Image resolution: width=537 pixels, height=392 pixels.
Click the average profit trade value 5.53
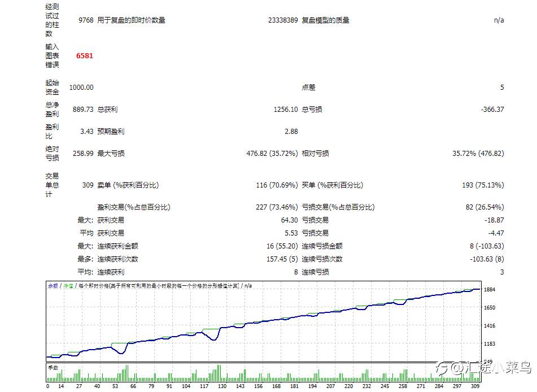291,233
